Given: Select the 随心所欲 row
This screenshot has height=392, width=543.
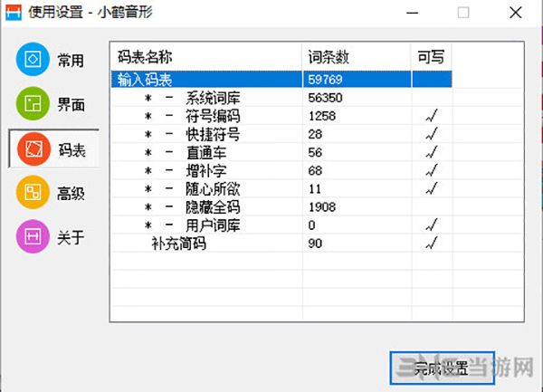Looking at the screenshot, I should pos(281,189).
